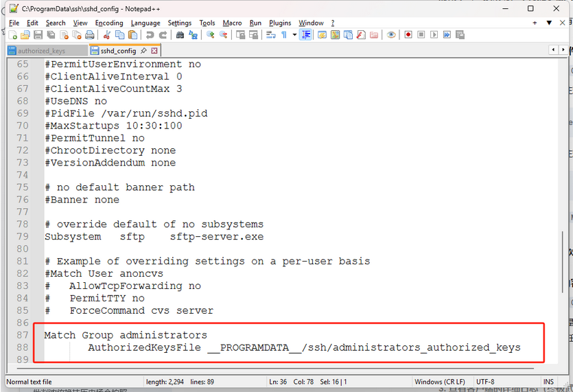Open the Encoding menu
Image resolution: width=573 pixels, height=392 pixels.
click(109, 23)
